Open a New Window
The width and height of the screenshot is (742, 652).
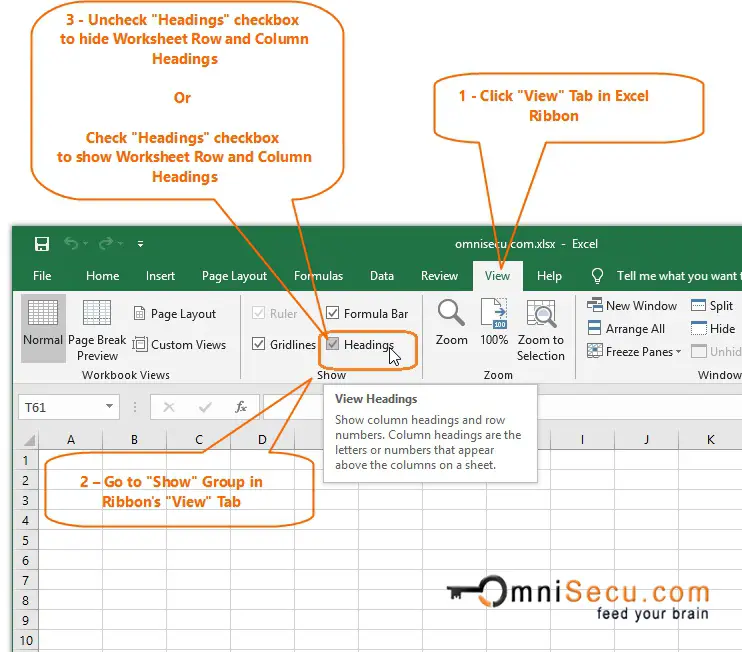coord(632,306)
